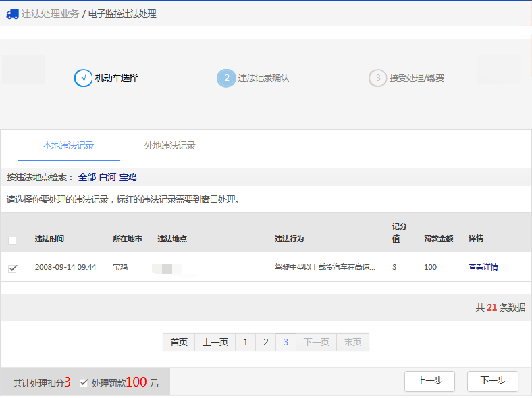
Task: Click the truck icon in breadcrumb
Action: tap(12, 14)
